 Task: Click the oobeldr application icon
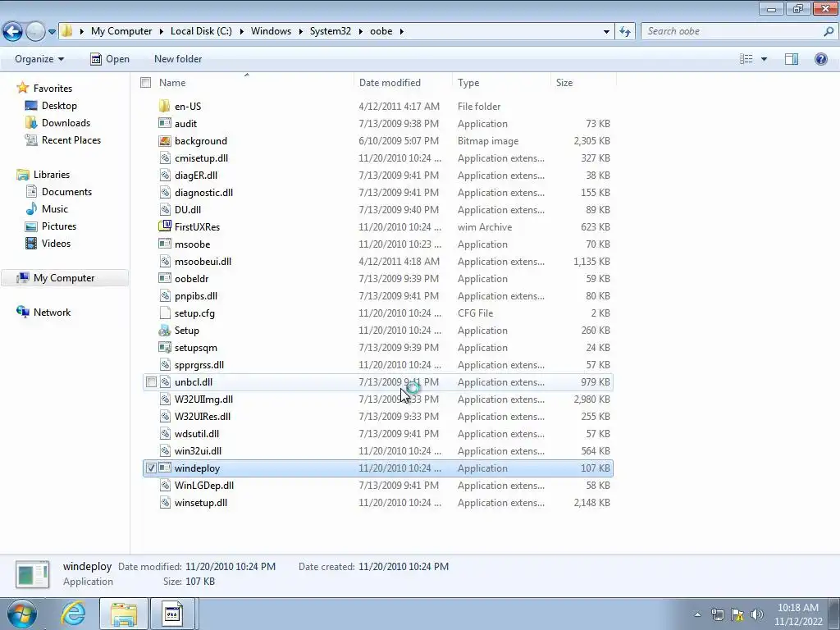[164, 279]
